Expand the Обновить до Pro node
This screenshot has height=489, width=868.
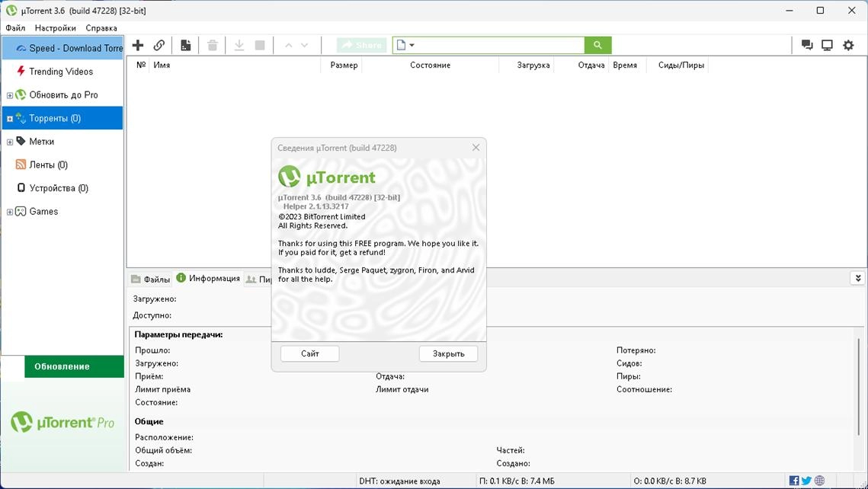click(9, 95)
